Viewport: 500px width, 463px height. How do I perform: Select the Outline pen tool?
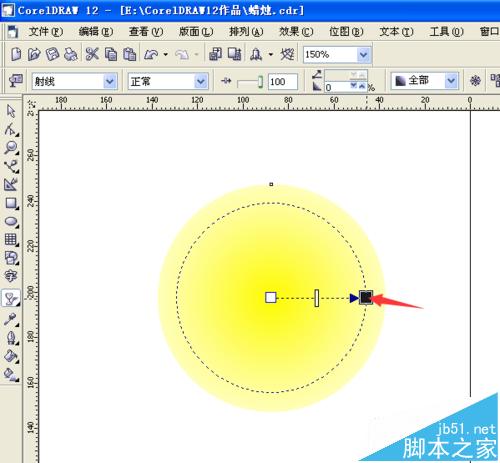pos(11,338)
